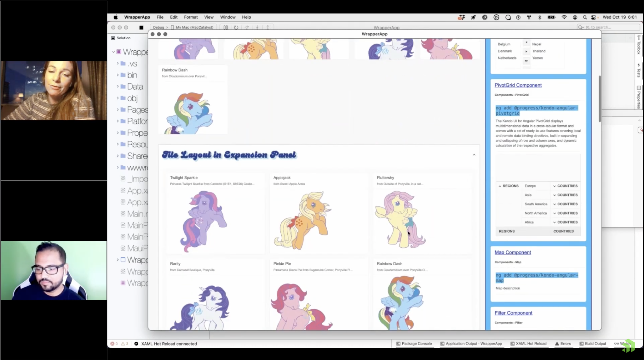This screenshot has width=644, height=360.
Task: Expand COUNTRIES for Africa row
Action: (555, 222)
